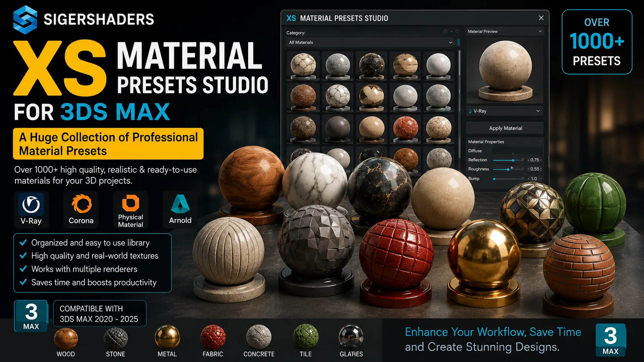Click the small circle icon above the grid

458,32
